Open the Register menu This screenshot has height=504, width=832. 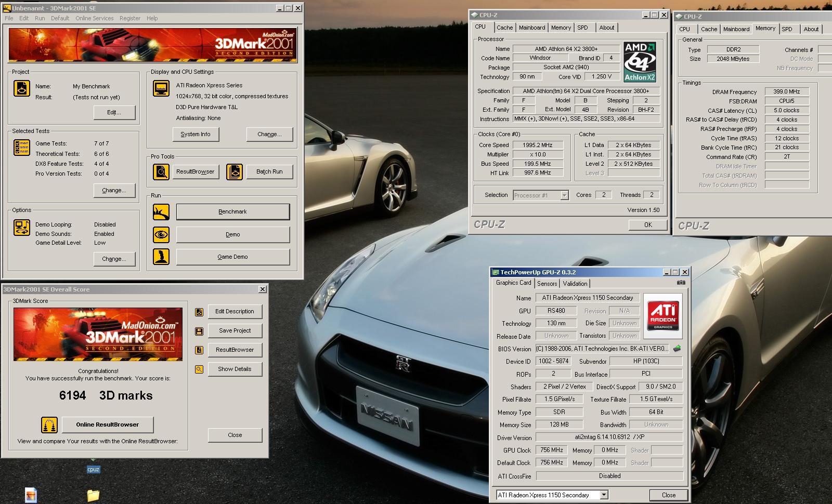(130, 18)
